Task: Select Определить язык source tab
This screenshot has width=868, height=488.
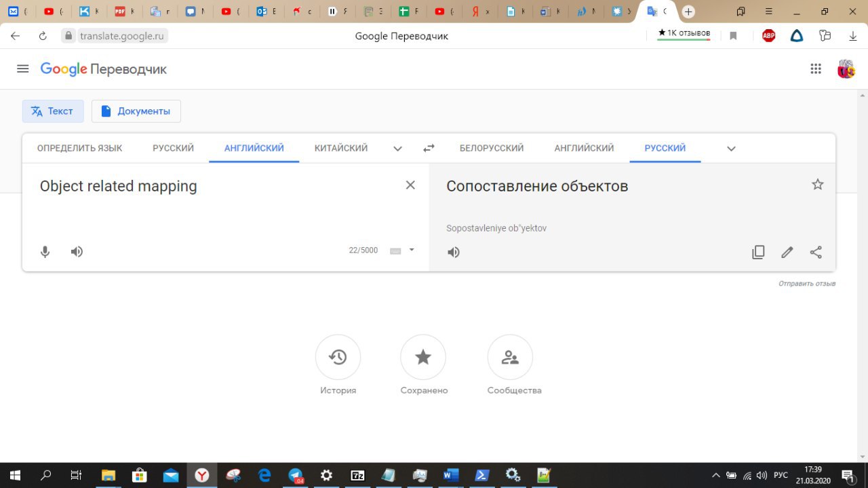Action: click(x=80, y=148)
